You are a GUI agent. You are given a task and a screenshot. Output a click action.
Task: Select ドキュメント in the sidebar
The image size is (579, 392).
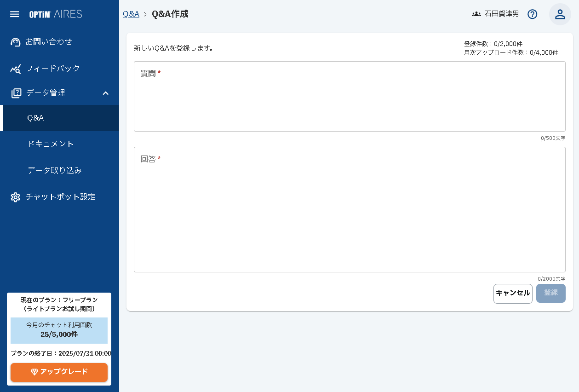59,144
